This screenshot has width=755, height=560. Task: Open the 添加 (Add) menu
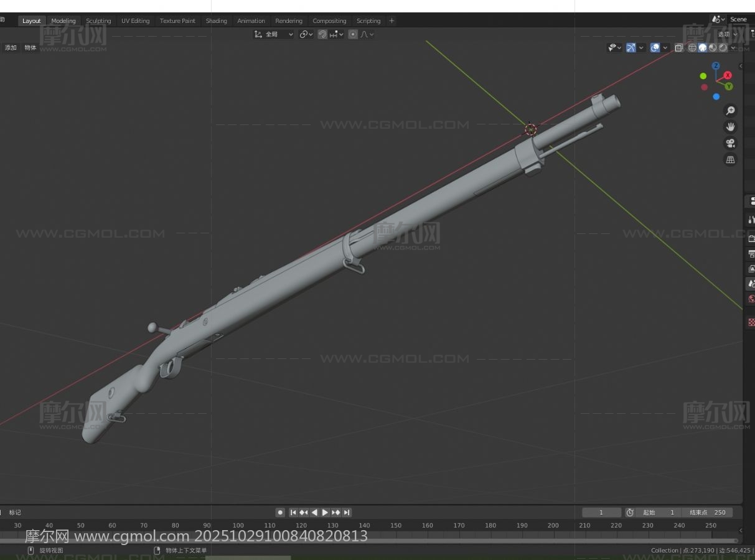click(x=11, y=48)
